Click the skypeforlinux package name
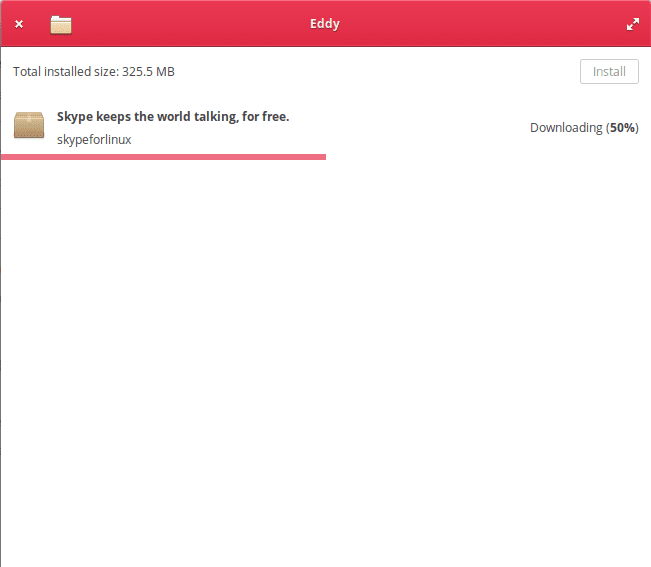Viewport: 651px width, 567px height. 94,139
